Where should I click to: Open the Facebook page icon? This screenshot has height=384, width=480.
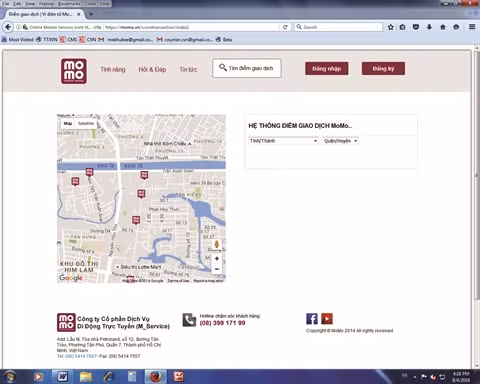312,319
